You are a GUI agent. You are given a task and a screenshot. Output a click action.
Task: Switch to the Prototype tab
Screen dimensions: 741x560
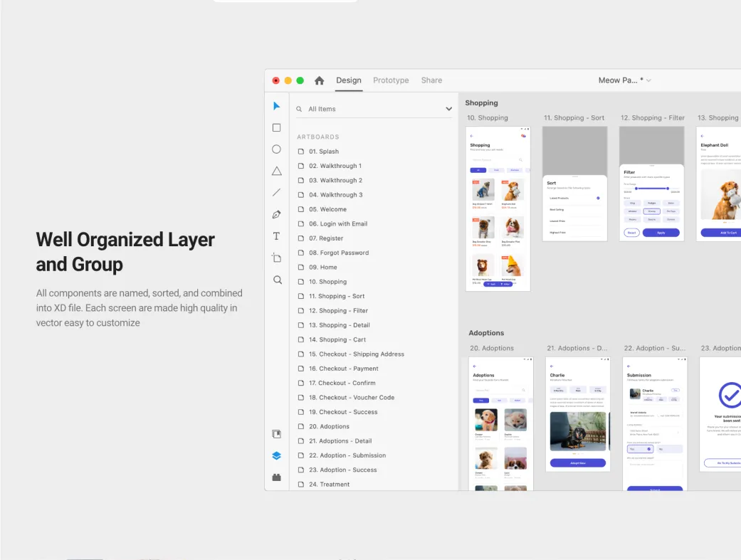391,80
